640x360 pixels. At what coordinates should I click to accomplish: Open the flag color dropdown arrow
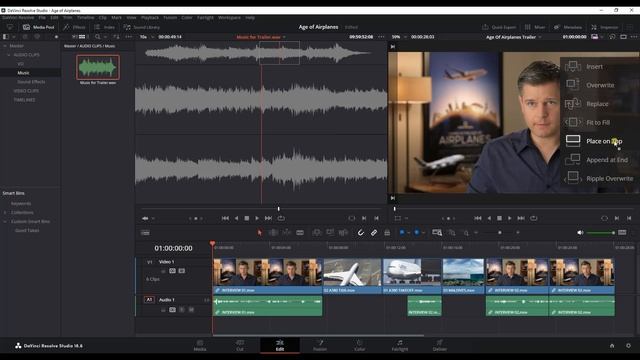(409, 233)
